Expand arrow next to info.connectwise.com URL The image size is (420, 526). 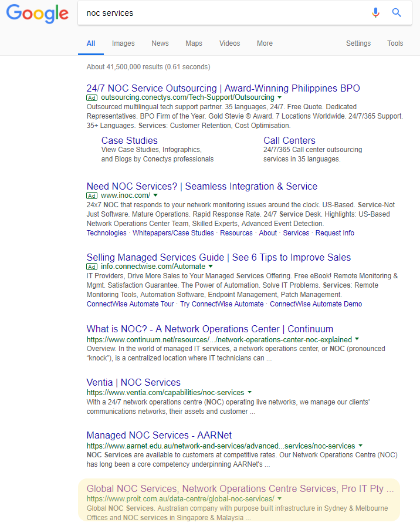[x=211, y=267]
